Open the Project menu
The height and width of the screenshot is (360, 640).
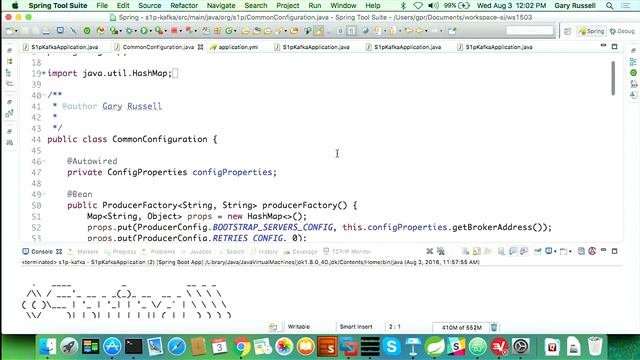pyautogui.click(x=288, y=6)
